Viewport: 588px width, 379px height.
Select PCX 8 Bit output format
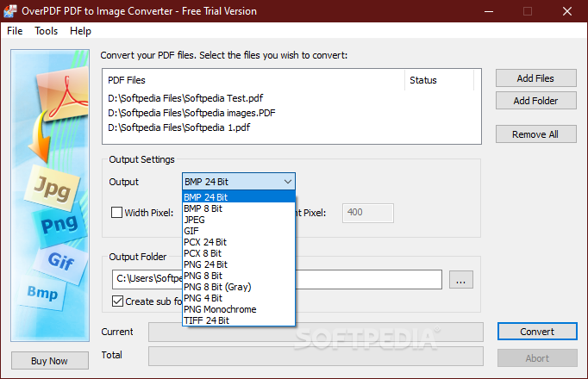click(239, 253)
